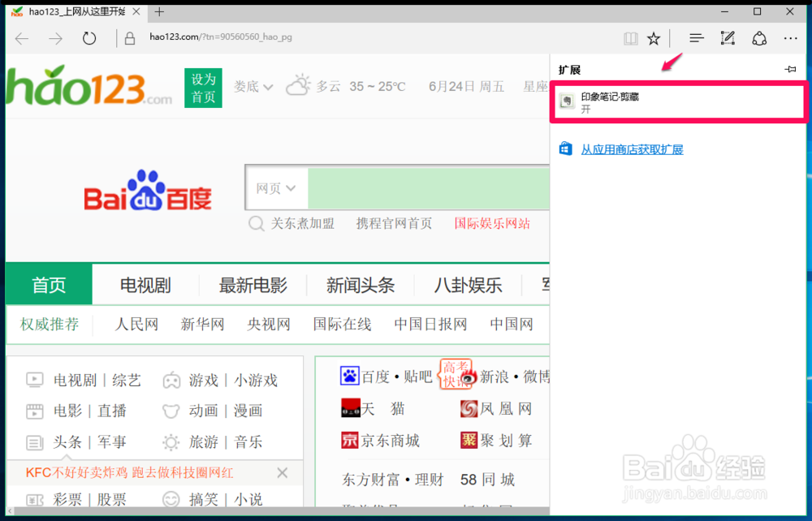Visit the 中国日报网 link
Viewport: 812px width, 521px height.
click(x=430, y=325)
